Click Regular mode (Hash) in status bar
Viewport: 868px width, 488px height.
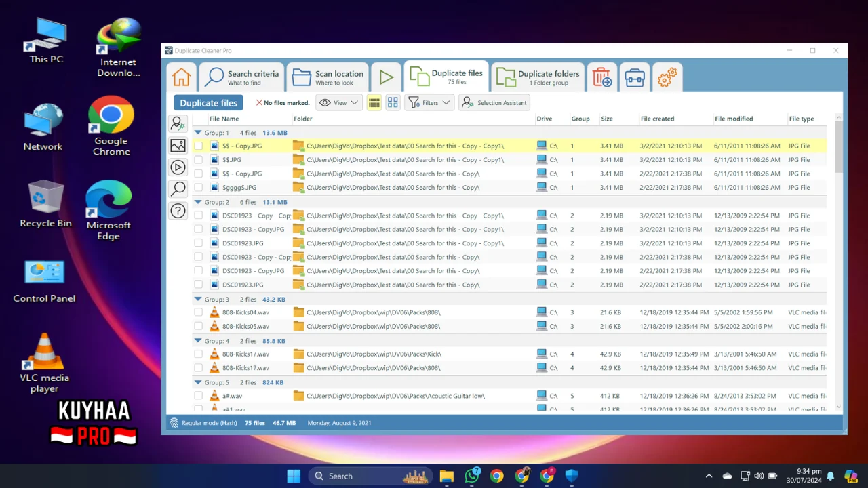tap(210, 423)
